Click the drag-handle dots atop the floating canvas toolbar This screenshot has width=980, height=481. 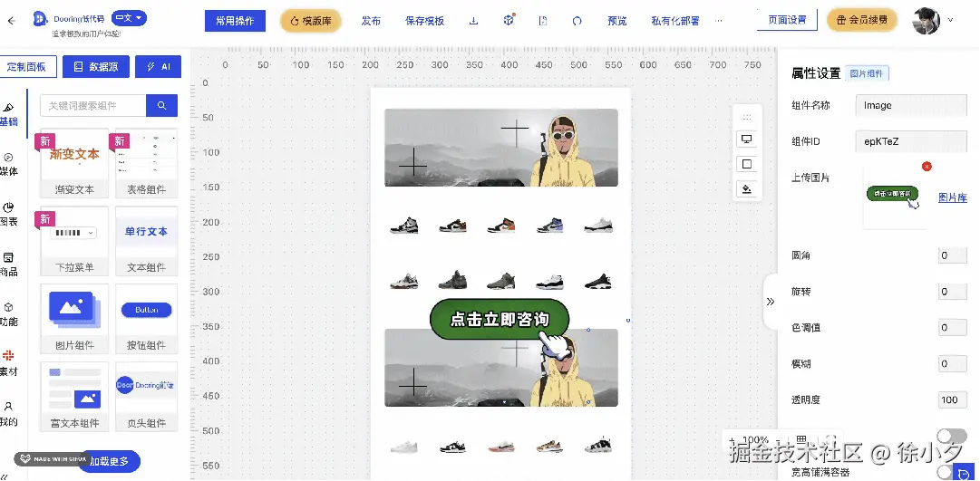(746, 117)
